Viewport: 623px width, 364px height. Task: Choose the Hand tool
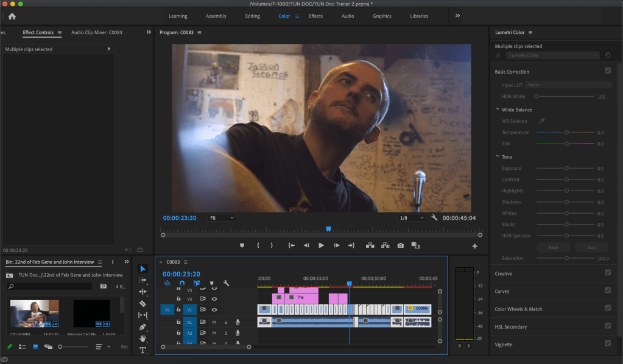point(143,338)
